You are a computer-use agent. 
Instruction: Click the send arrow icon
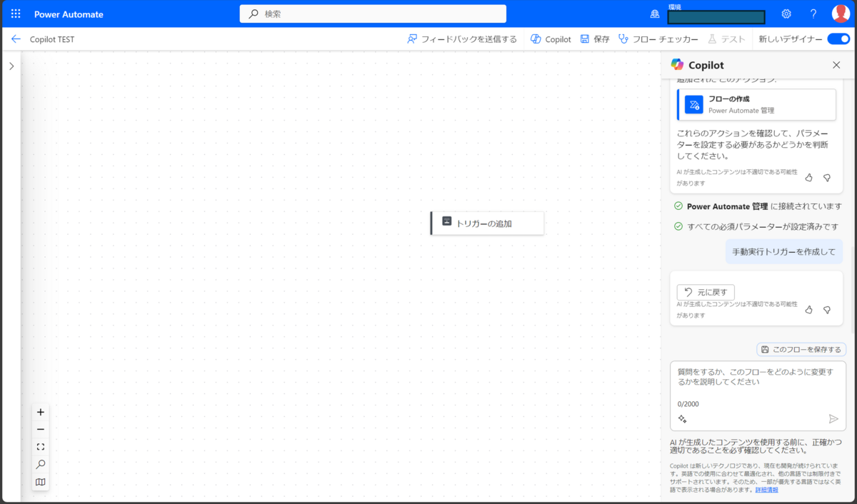click(x=833, y=419)
